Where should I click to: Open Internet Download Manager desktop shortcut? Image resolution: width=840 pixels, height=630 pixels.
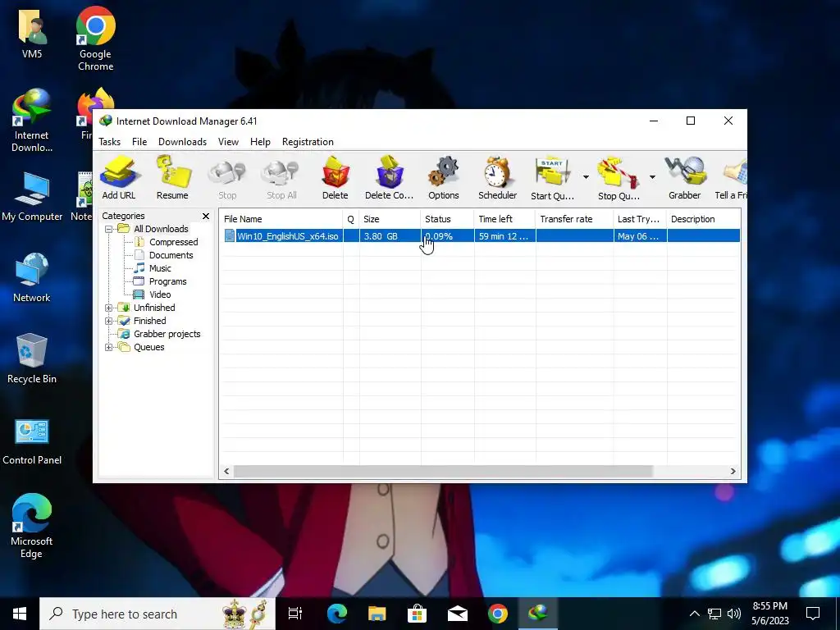(x=32, y=121)
